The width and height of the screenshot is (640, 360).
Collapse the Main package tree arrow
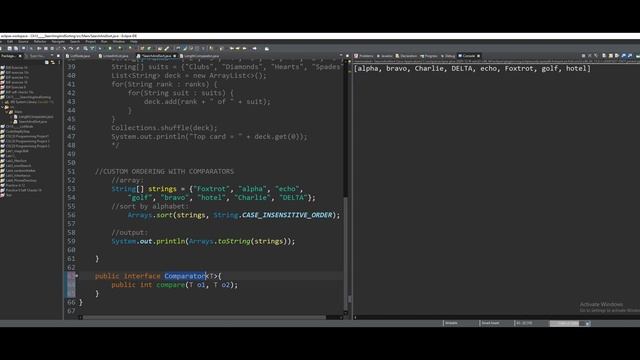coord(7,112)
